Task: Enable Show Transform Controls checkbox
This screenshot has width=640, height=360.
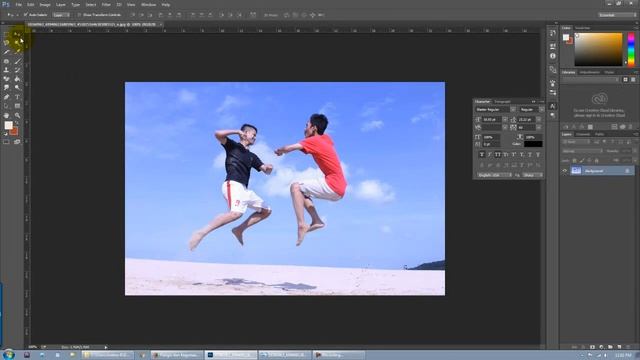Action: (x=79, y=15)
